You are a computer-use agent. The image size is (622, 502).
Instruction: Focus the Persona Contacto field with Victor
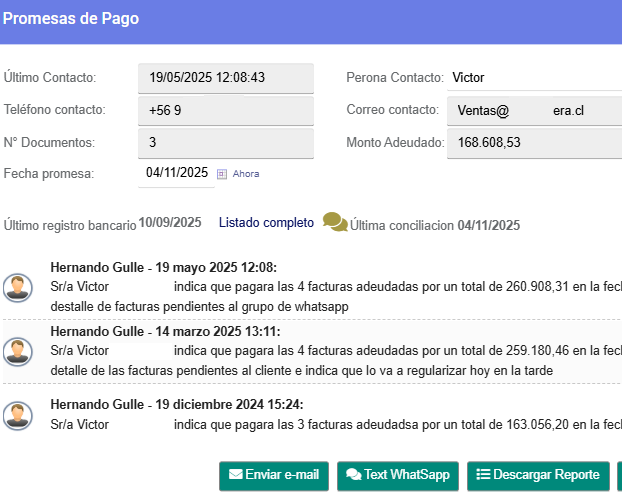coord(534,77)
